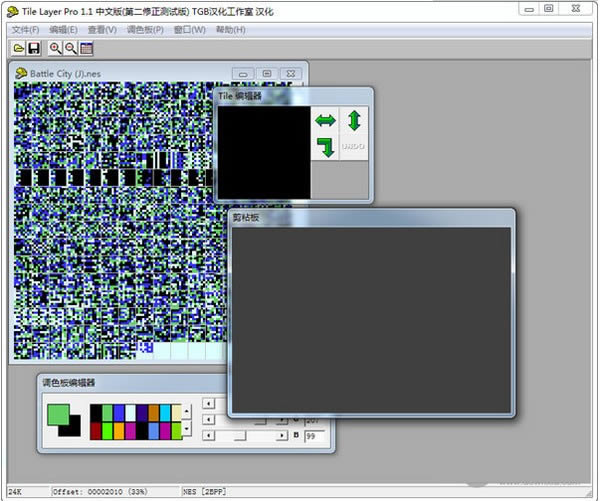Select the Tile 编辑器 window title bar
600x501 pixels.
(294, 96)
